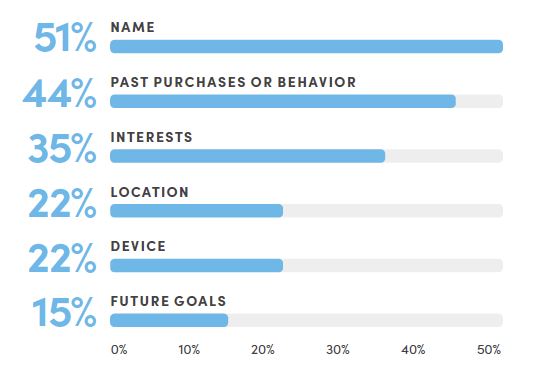542x379 pixels.
Task: Click the 15% figure
Action: pyautogui.click(x=64, y=312)
